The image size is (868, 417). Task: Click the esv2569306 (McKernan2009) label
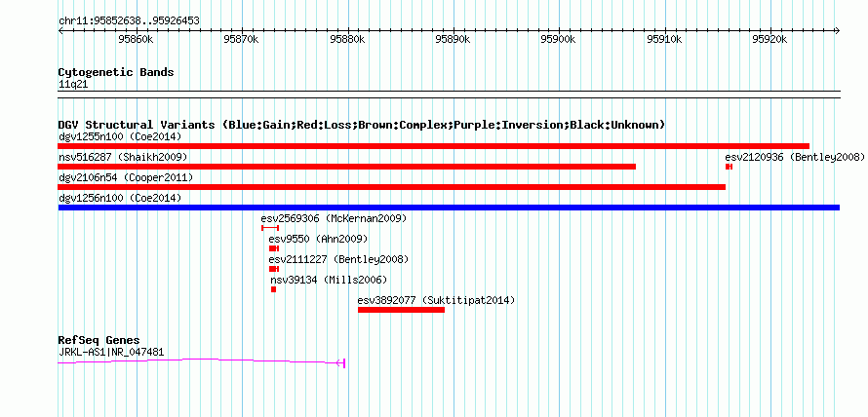334,218
